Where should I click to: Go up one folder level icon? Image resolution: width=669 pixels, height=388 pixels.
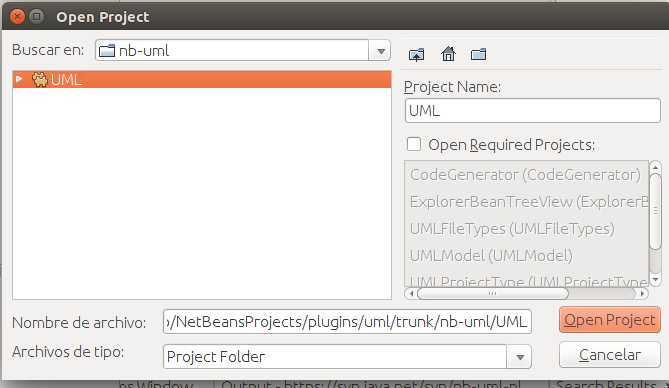point(416,55)
